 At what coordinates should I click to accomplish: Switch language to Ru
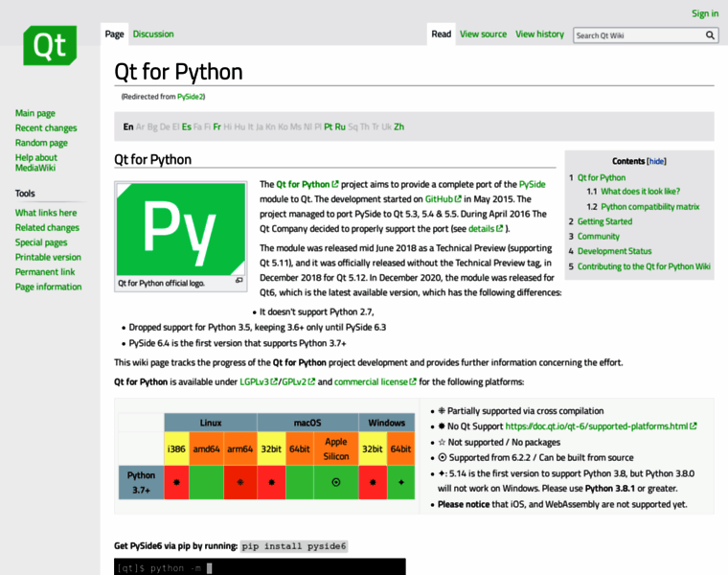[x=340, y=126]
